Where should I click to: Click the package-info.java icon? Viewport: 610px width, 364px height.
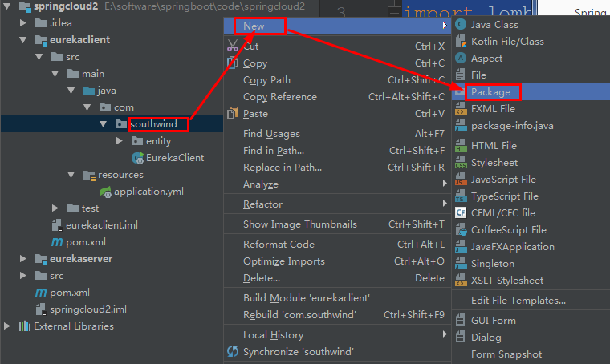(x=461, y=126)
